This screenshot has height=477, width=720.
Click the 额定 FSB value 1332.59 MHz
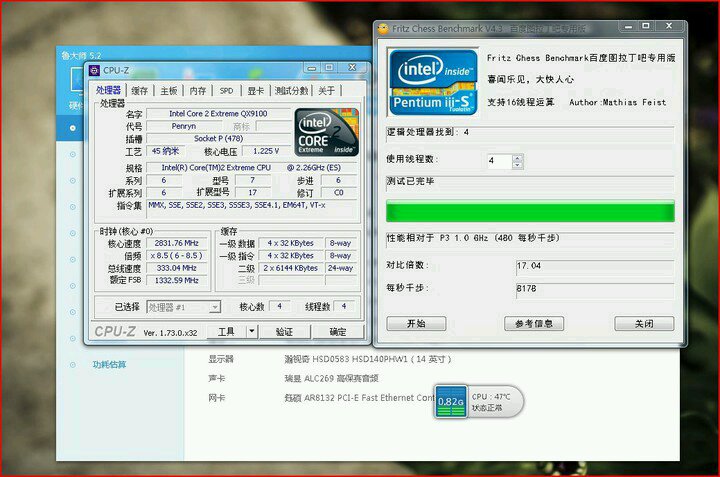click(x=176, y=280)
